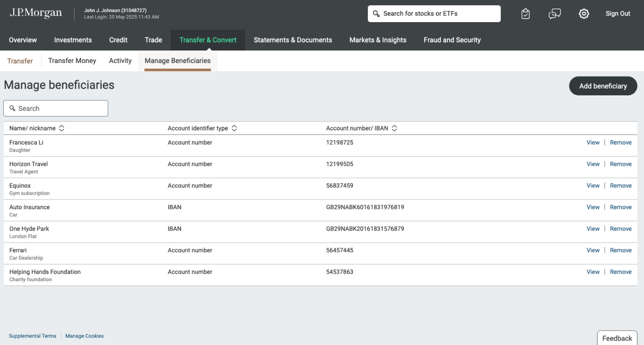Remove the One Hyde Park beneficiary

click(621, 229)
